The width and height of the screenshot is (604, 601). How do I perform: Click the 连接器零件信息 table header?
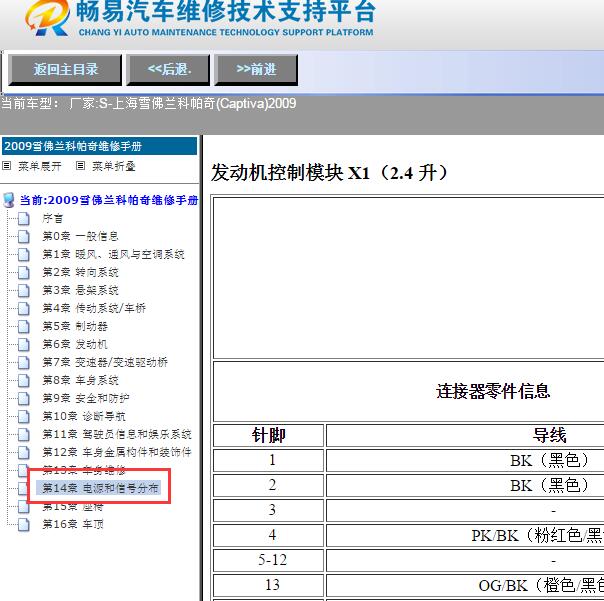click(493, 391)
